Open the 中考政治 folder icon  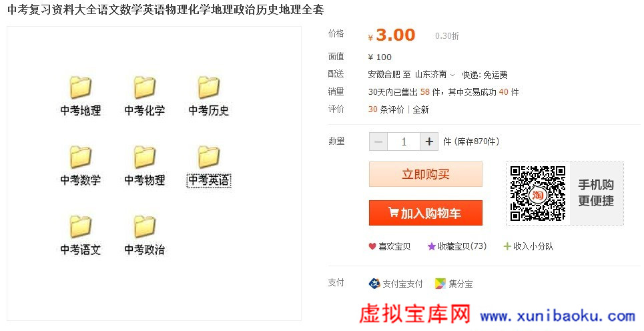(145, 227)
